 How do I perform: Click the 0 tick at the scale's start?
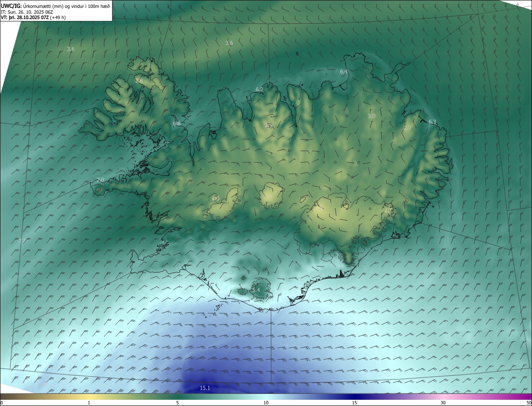(2, 403)
